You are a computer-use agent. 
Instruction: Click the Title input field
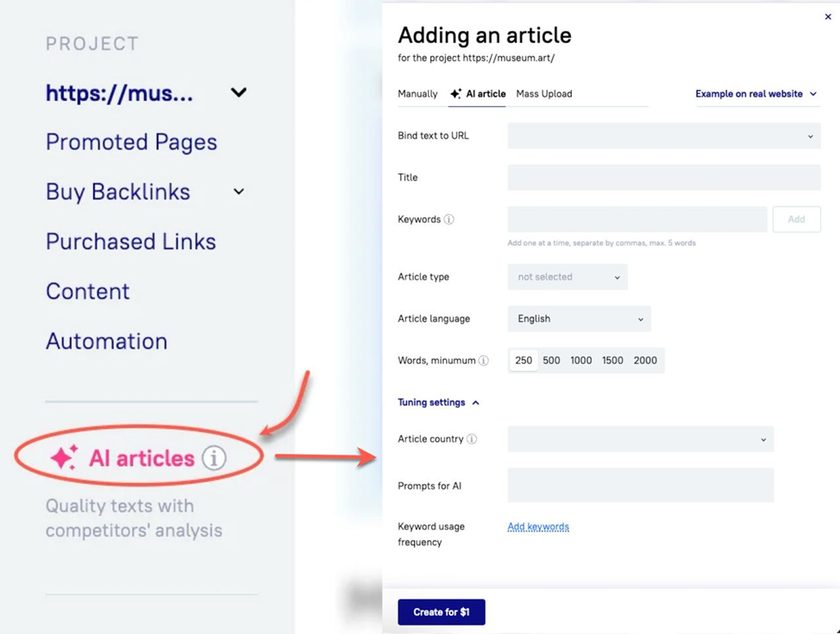(663, 178)
